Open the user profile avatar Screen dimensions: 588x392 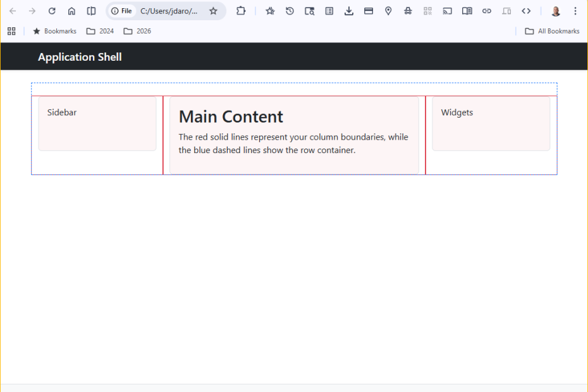pos(556,11)
